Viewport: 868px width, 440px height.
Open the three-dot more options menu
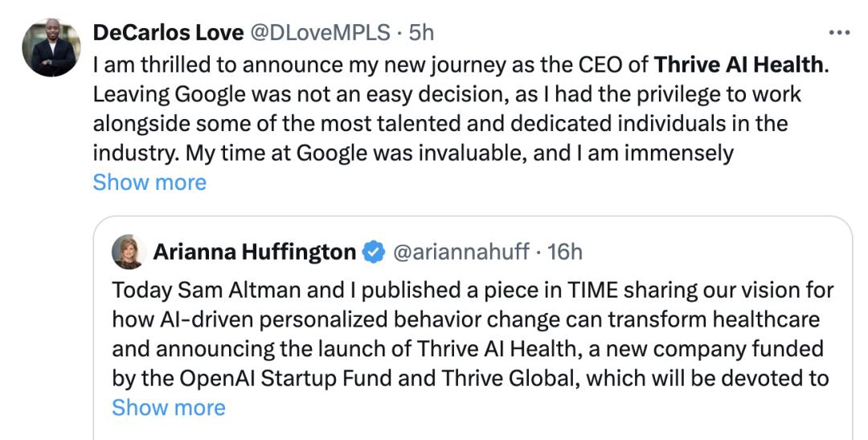(838, 33)
